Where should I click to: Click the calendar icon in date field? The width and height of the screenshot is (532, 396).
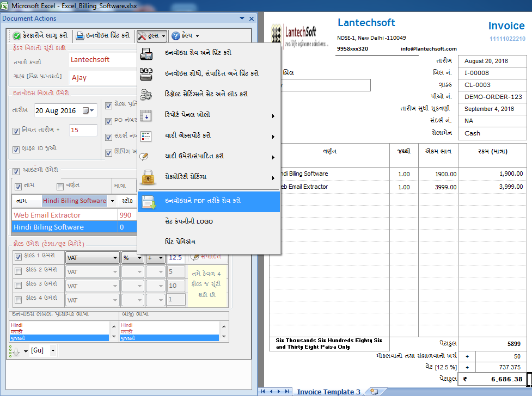click(x=86, y=110)
